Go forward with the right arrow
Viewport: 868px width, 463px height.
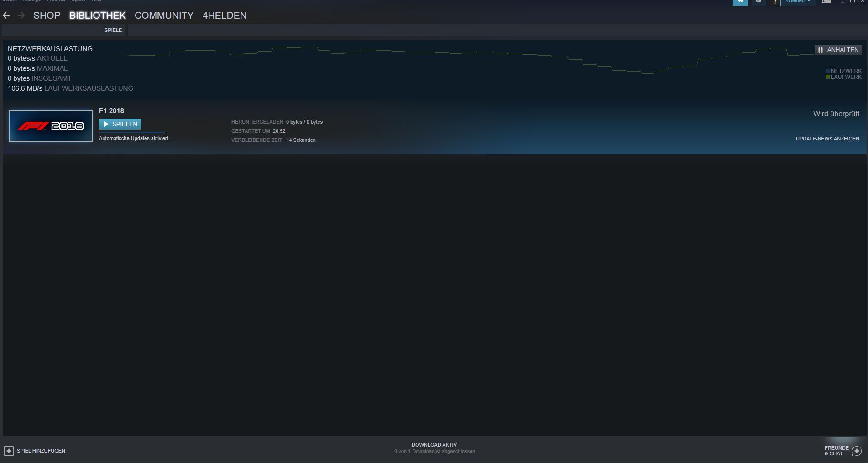pos(21,16)
